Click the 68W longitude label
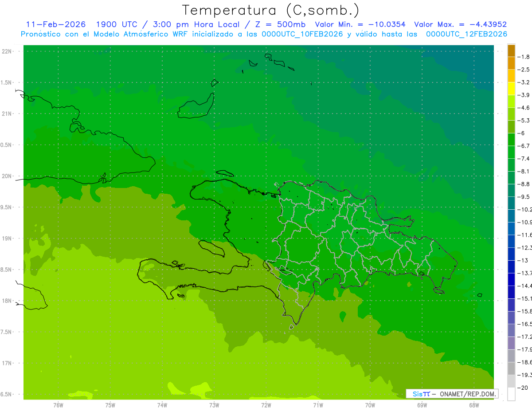This screenshot has width=532, height=411. coord(474,405)
